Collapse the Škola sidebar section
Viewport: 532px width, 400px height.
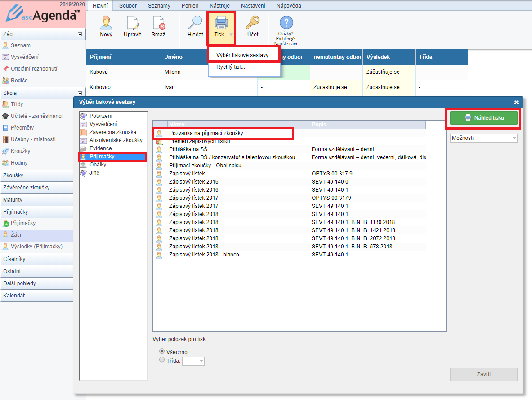(80, 93)
